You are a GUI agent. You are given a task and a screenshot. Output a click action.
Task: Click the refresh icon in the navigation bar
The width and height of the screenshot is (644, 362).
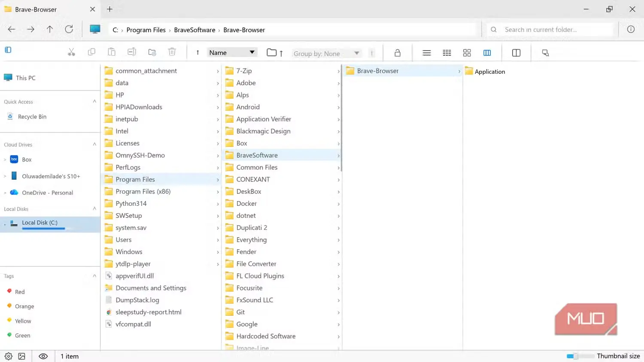[x=69, y=29]
